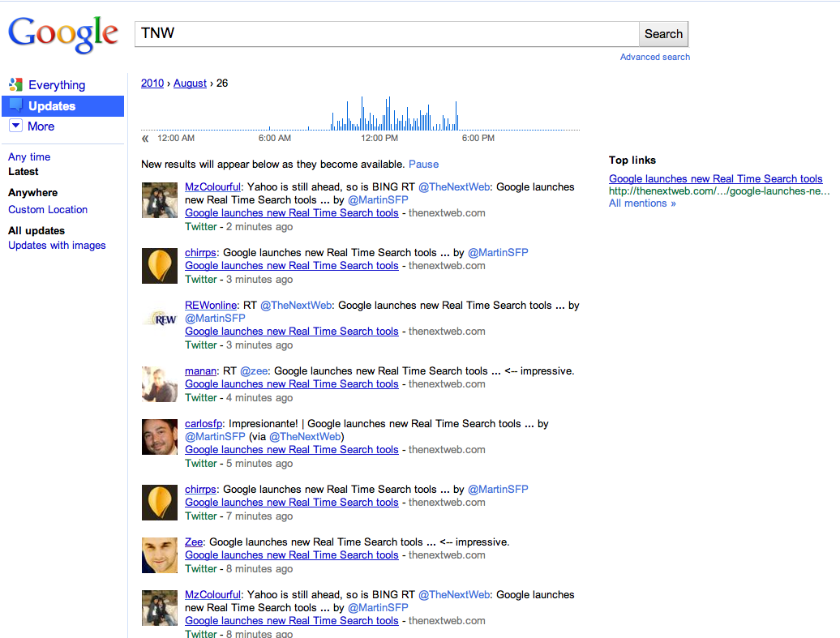This screenshot has height=638, width=840.
Task: Open @TheNextWeb mention in first result
Action: pyautogui.click(x=454, y=187)
